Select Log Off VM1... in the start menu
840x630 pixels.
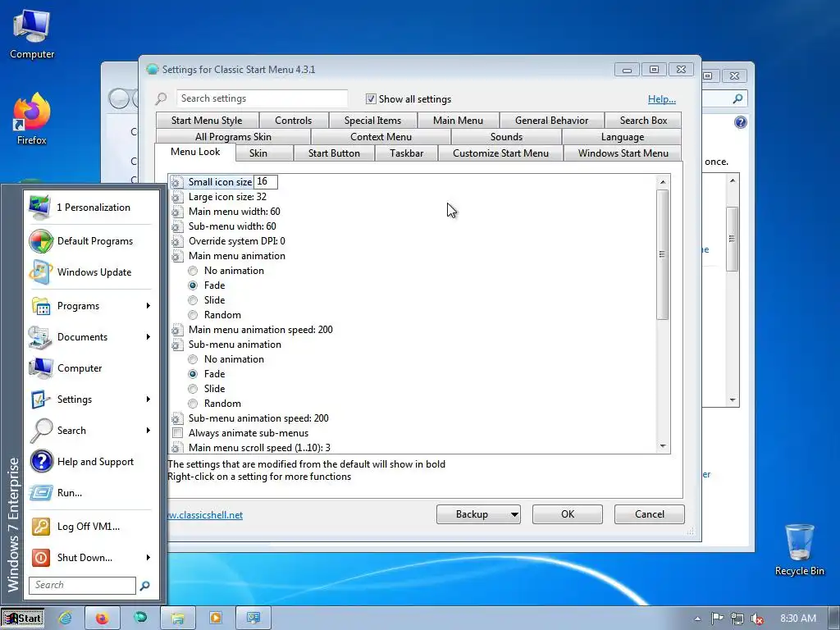(92, 527)
